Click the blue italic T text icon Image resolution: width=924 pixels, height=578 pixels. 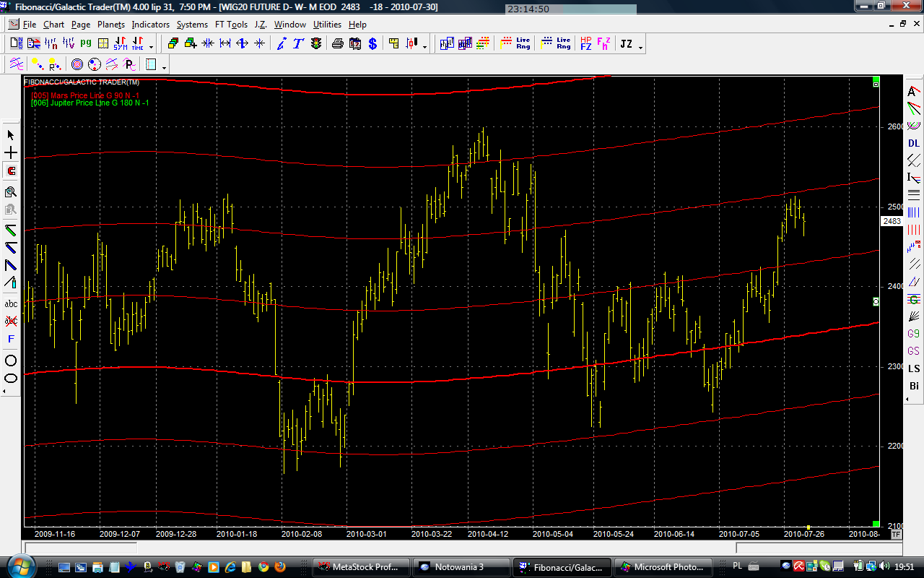point(298,43)
